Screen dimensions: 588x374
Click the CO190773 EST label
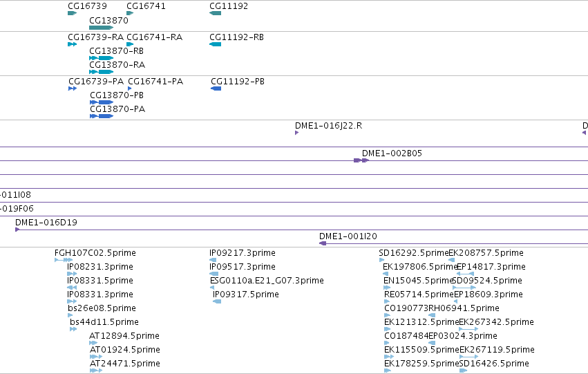[406, 308]
